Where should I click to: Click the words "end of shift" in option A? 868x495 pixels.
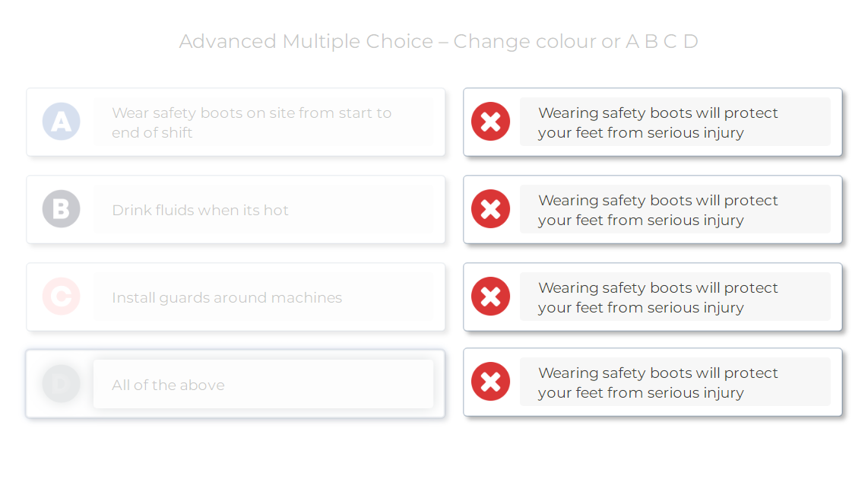point(152,133)
